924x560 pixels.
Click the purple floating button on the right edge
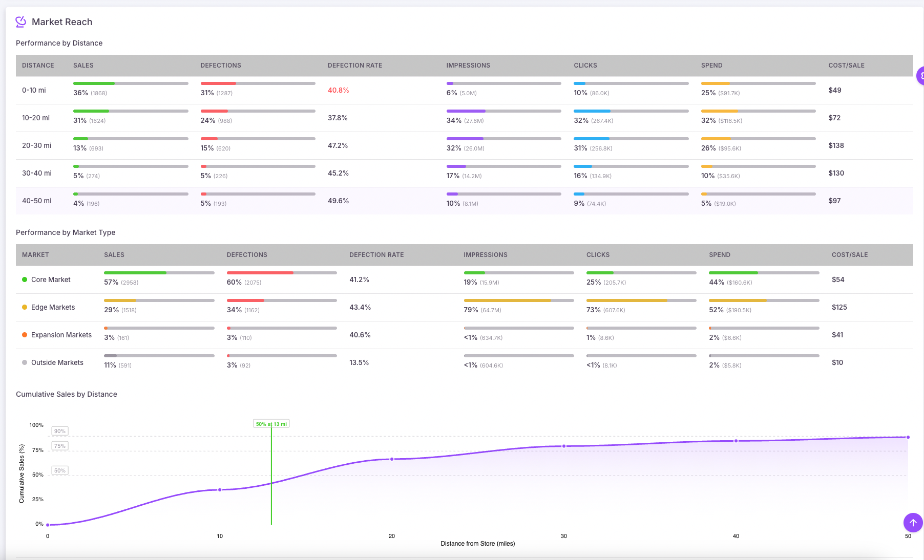920,76
